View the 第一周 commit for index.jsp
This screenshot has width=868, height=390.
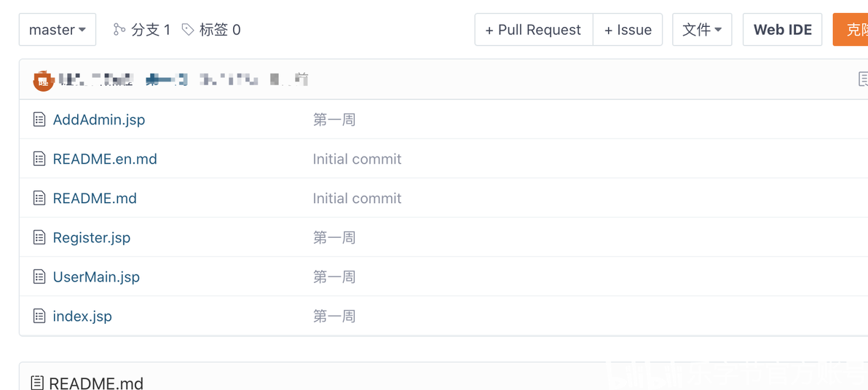coord(334,316)
